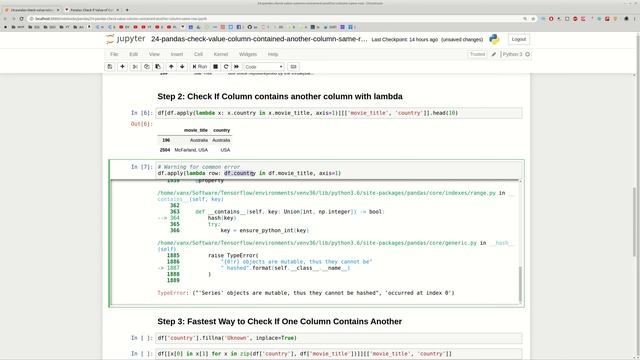Click the movie_title column header
This screenshot has height=360, width=640.
pyautogui.click(x=196, y=130)
